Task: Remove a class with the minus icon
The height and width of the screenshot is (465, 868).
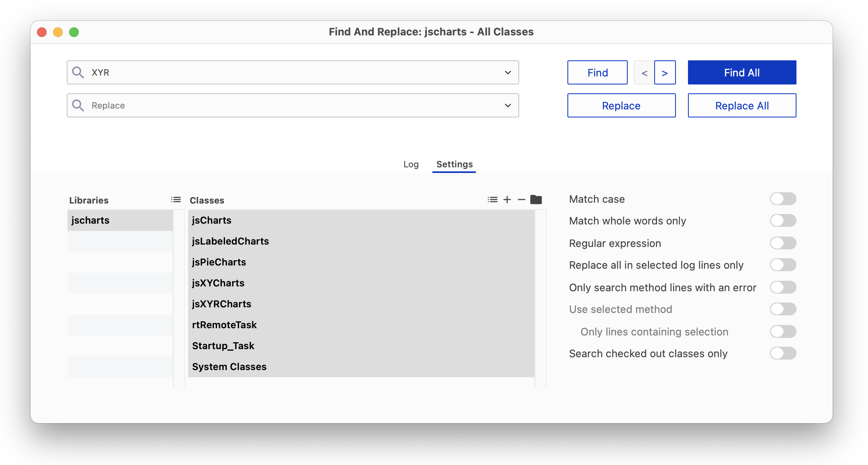Action: point(522,200)
